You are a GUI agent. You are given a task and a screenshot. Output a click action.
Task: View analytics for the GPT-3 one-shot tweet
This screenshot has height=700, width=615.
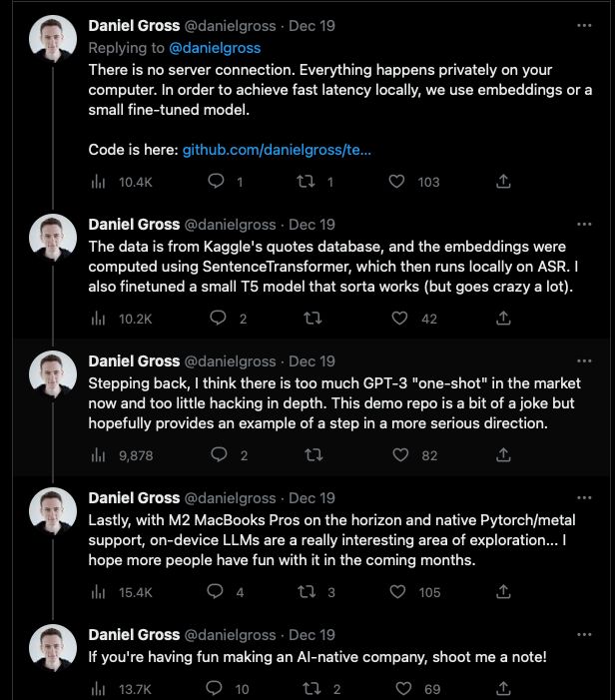coord(99,455)
